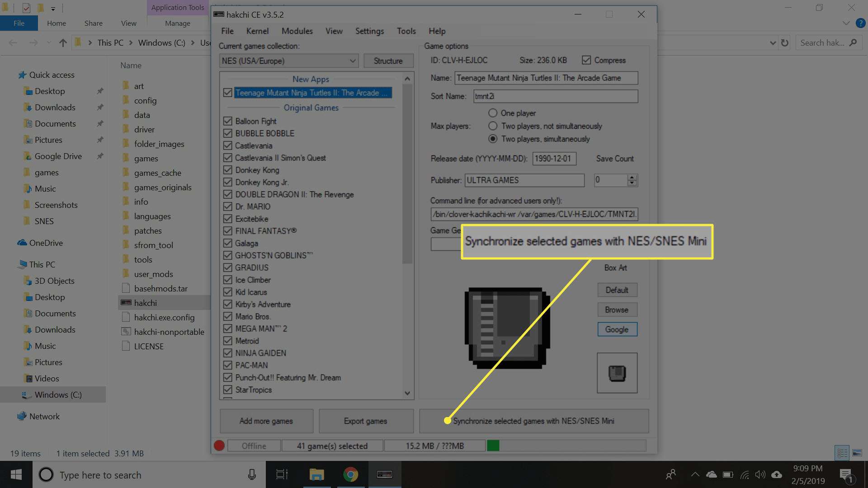Open the Current games collection dropdown
The height and width of the screenshot is (488, 868).
click(x=289, y=61)
